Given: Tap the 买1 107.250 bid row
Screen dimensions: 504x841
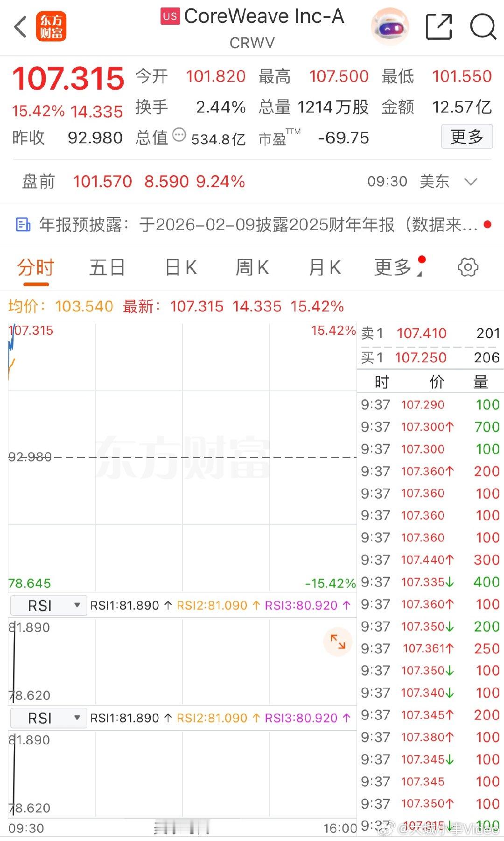Looking at the screenshot, I should click(x=430, y=358).
